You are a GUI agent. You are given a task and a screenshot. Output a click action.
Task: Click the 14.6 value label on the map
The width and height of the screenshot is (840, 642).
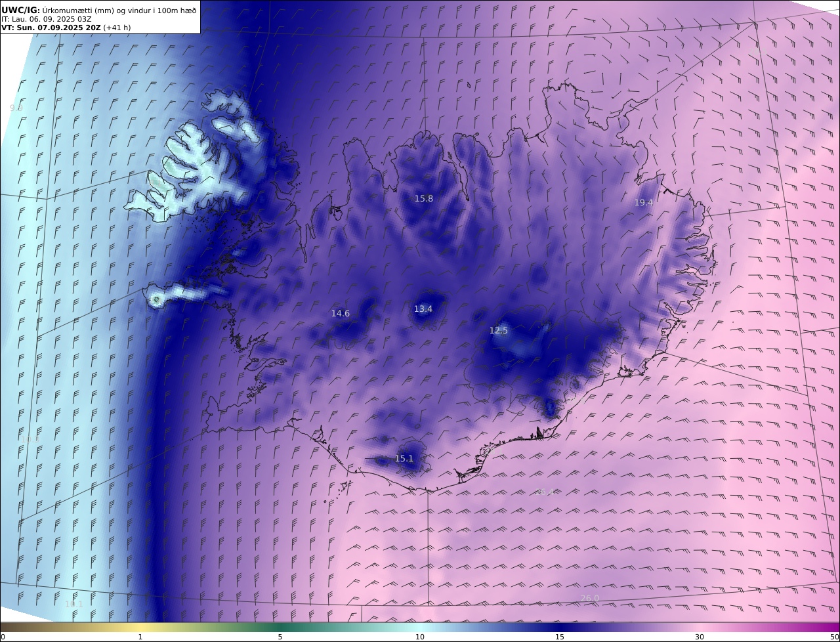tap(340, 314)
